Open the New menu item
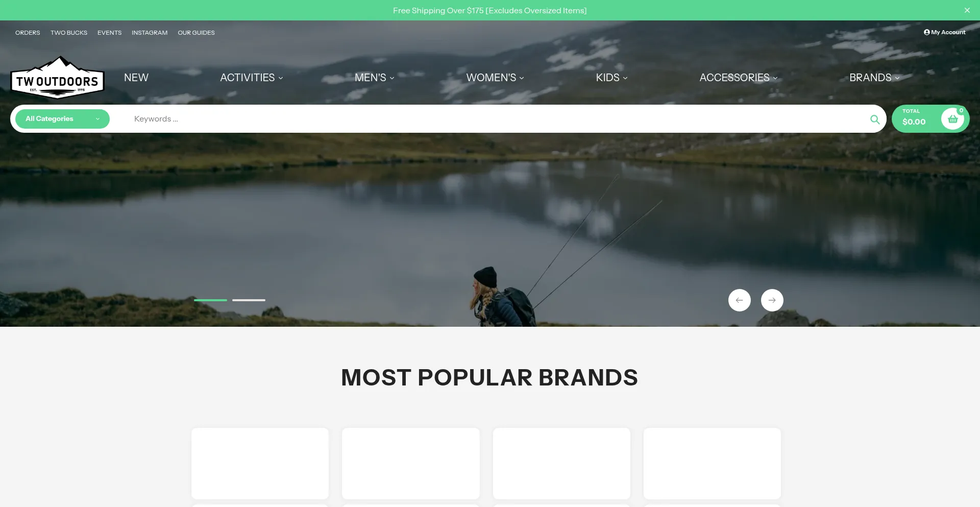This screenshot has width=980, height=507. point(136,78)
